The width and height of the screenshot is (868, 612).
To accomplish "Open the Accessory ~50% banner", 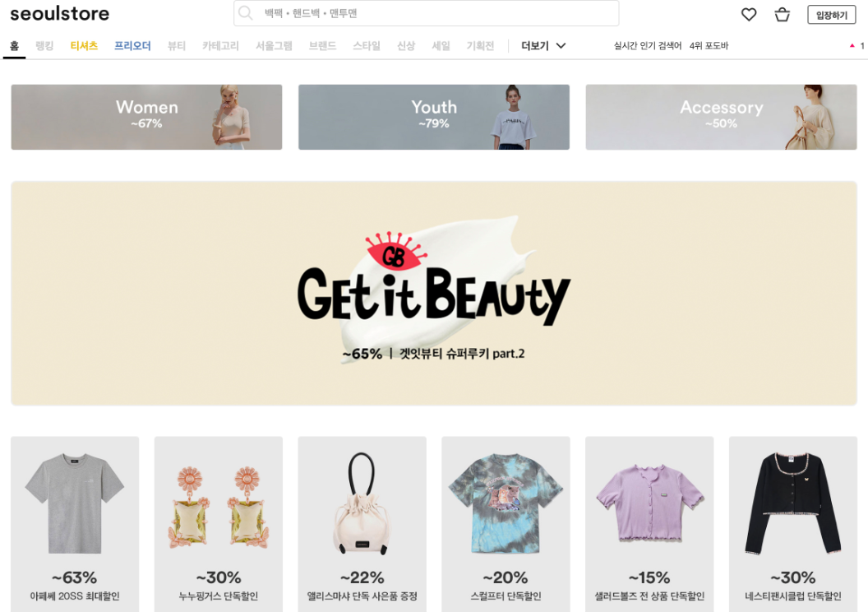I will (x=722, y=117).
